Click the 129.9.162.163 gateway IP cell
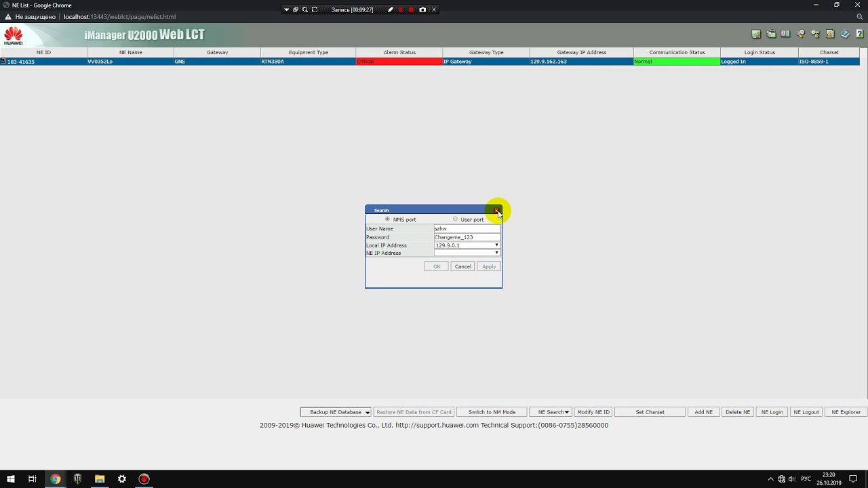Viewport: 868px width, 488px height. (582, 62)
